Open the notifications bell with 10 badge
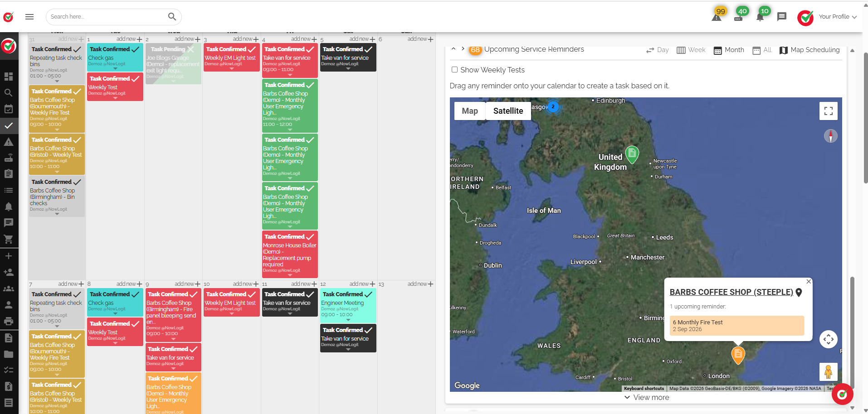 pos(760,18)
